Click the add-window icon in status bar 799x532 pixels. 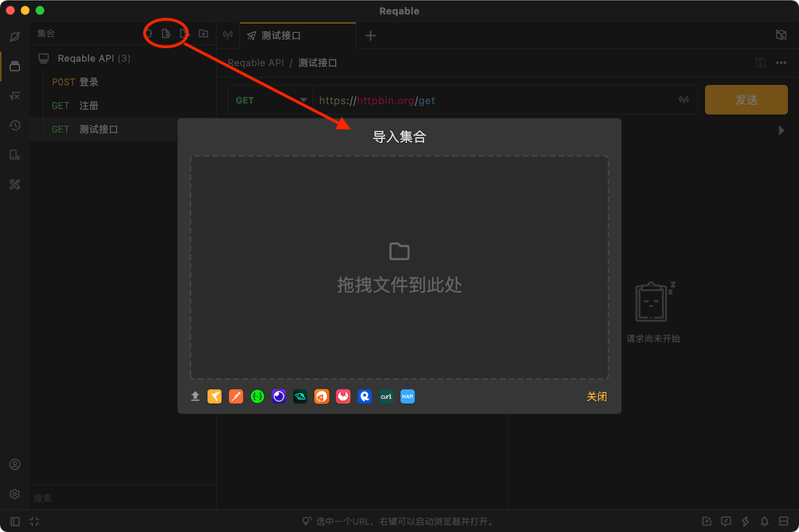pyautogui.click(x=707, y=521)
